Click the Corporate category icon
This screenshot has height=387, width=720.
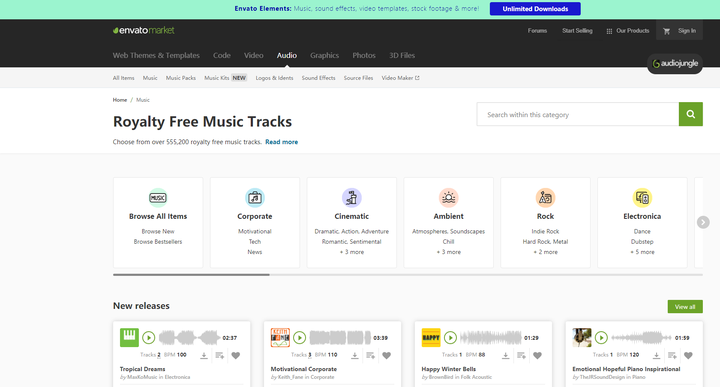(255, 198)
